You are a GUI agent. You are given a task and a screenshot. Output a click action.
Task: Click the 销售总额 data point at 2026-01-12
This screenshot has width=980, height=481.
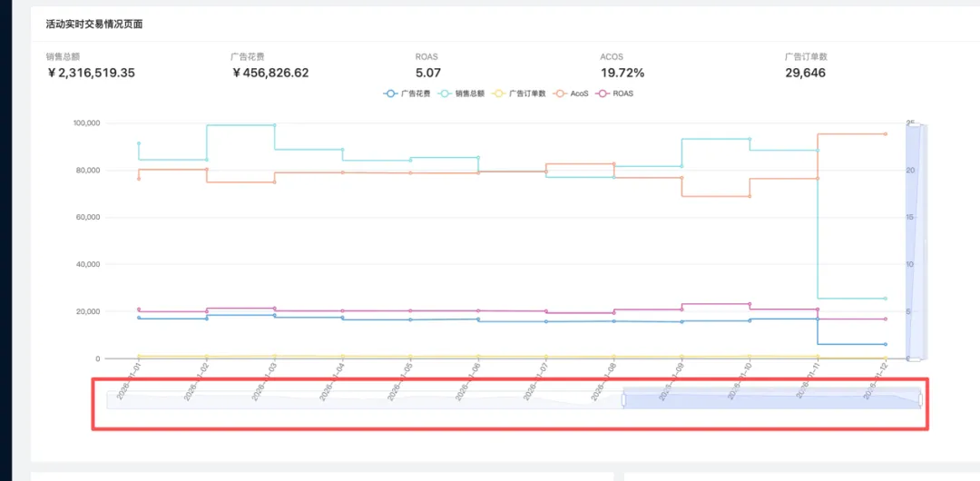(886, 299)
